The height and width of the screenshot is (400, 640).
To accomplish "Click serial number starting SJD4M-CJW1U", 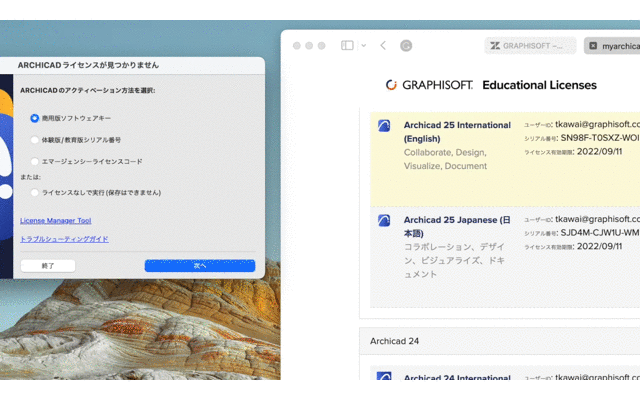I will (x=600, y=233).
